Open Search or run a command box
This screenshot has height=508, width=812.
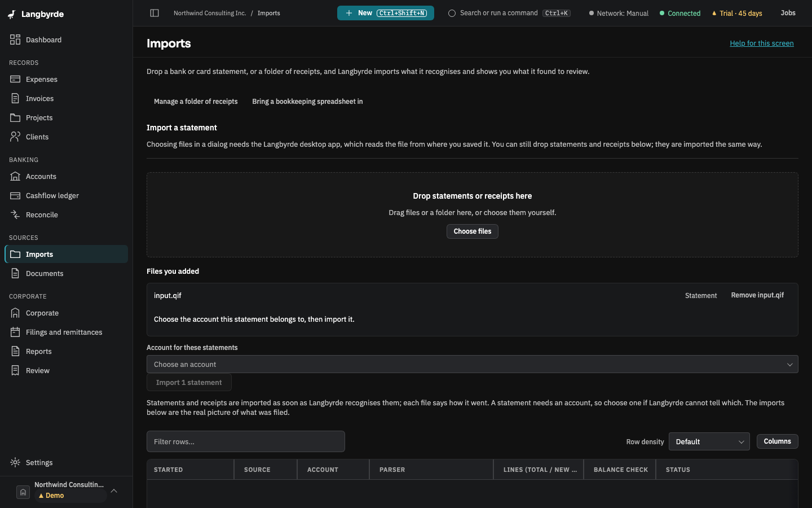pos(510,13)
